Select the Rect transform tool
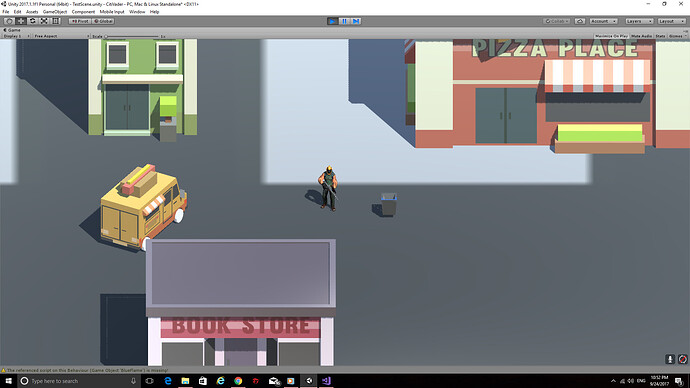Viewport: 690px width, 388px height. (x=56, y=21)
